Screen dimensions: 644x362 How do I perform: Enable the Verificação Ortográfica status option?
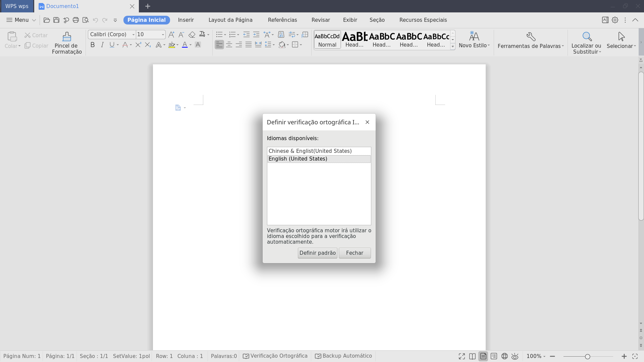(x=275, y=356)
